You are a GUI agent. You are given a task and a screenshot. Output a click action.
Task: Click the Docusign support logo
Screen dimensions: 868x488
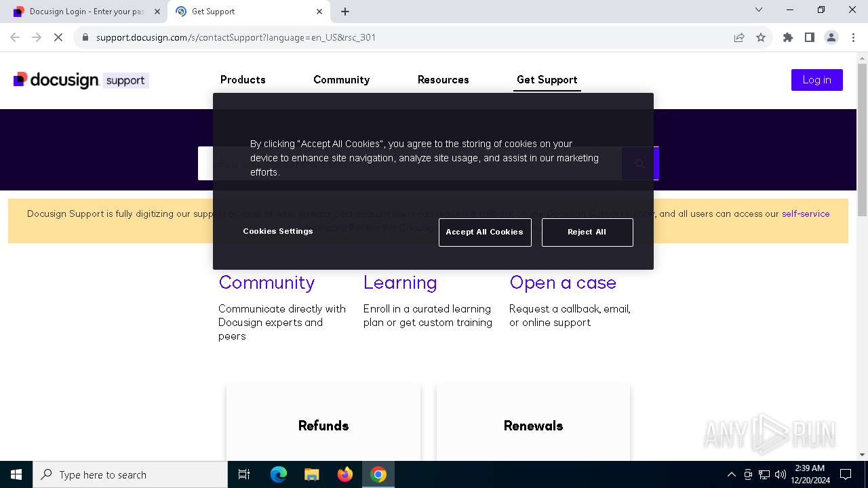(x=81, y=80)
